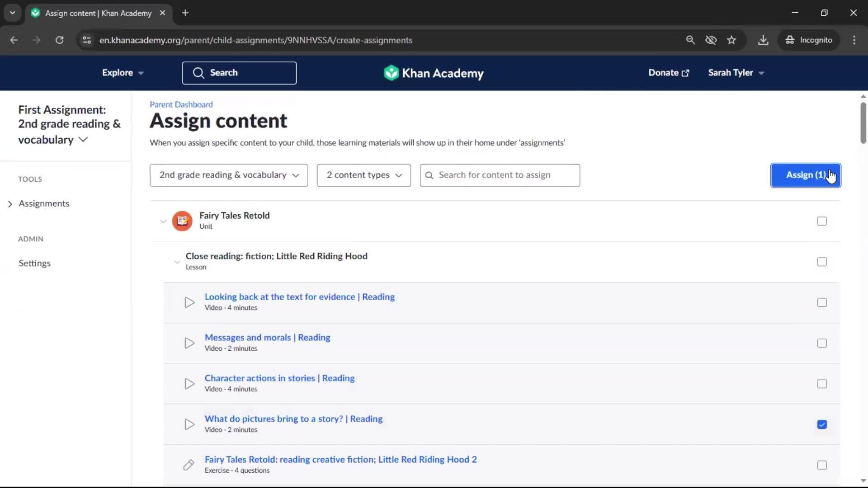
Task: Expand the First Assignment class selector
Action: 69,125
